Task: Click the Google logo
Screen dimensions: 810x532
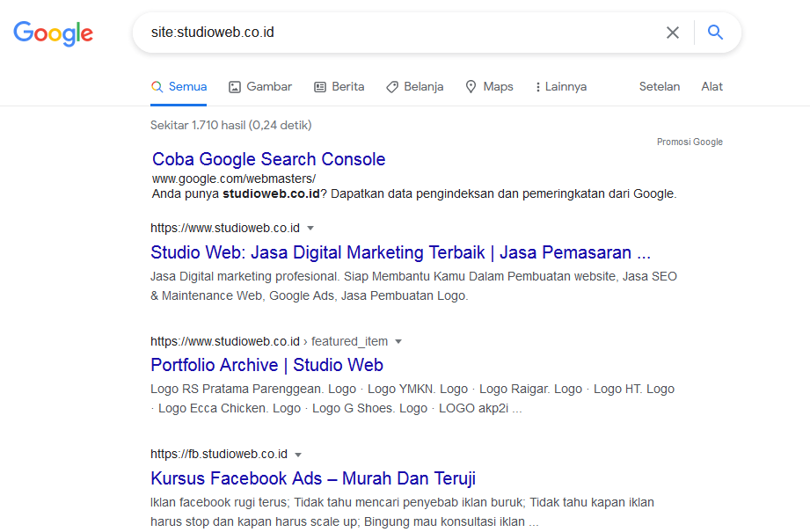Action: point(53,33)
